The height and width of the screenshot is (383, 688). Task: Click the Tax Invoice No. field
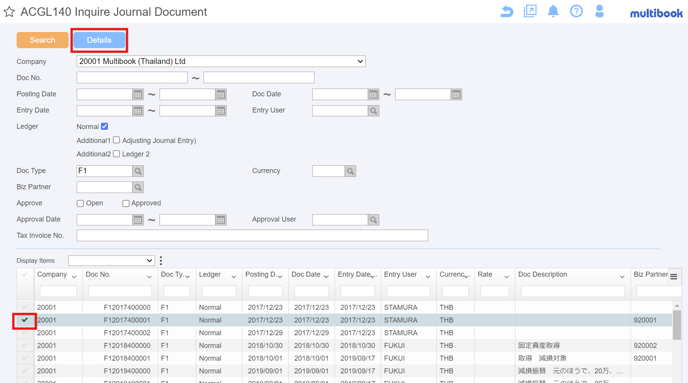252,236
